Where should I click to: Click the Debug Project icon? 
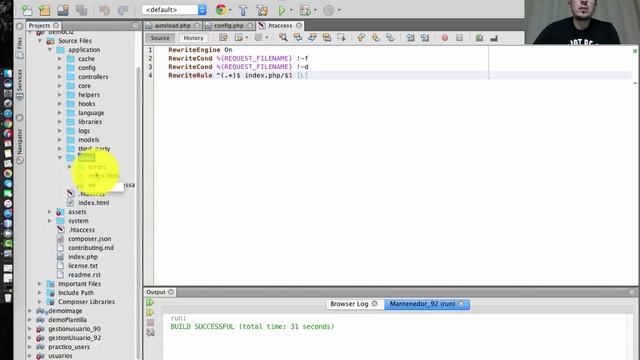pos(305,10)
